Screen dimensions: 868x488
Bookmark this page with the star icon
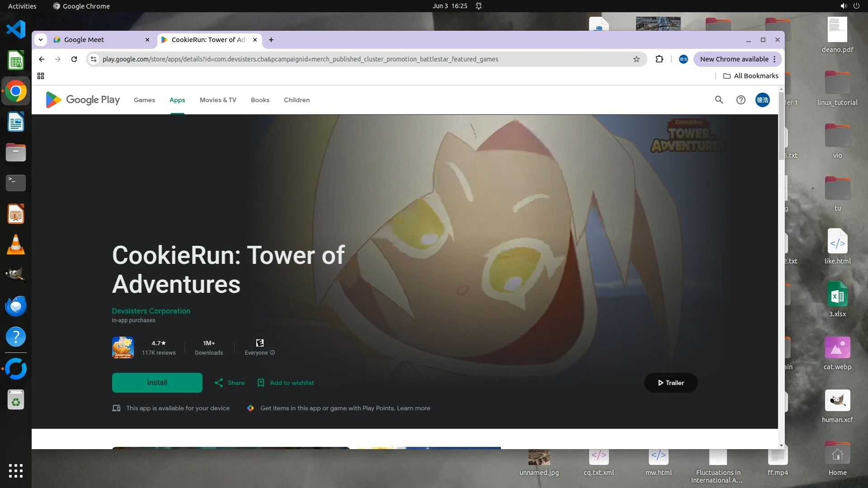pyautogui.click(x=637, y=59)
